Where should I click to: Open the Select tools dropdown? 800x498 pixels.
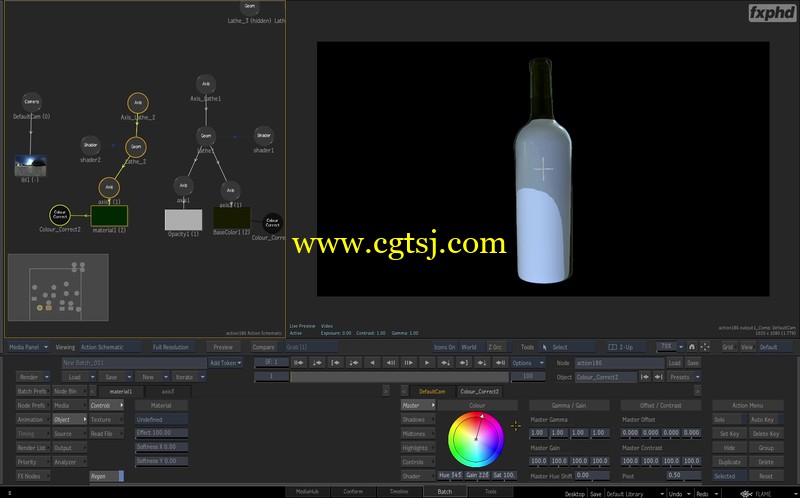pyautogui.click(x=567, y=347)
